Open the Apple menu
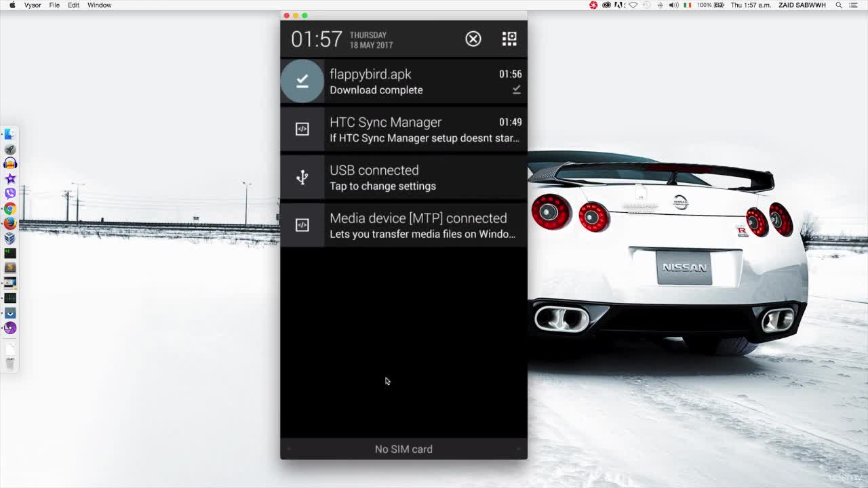 click(12, 5)
